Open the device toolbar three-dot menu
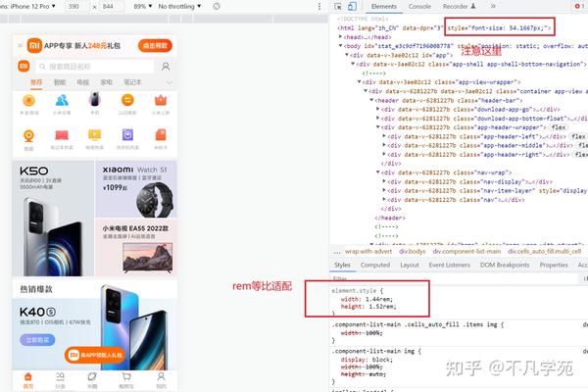The height and width of the screenshot is (392, 588). coord(319,7)
